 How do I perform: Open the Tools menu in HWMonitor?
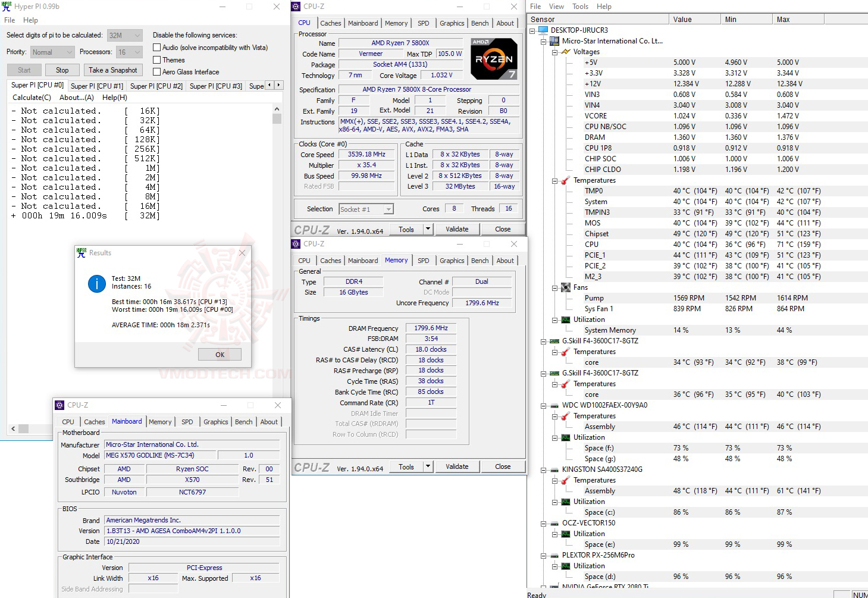[580, 7]
